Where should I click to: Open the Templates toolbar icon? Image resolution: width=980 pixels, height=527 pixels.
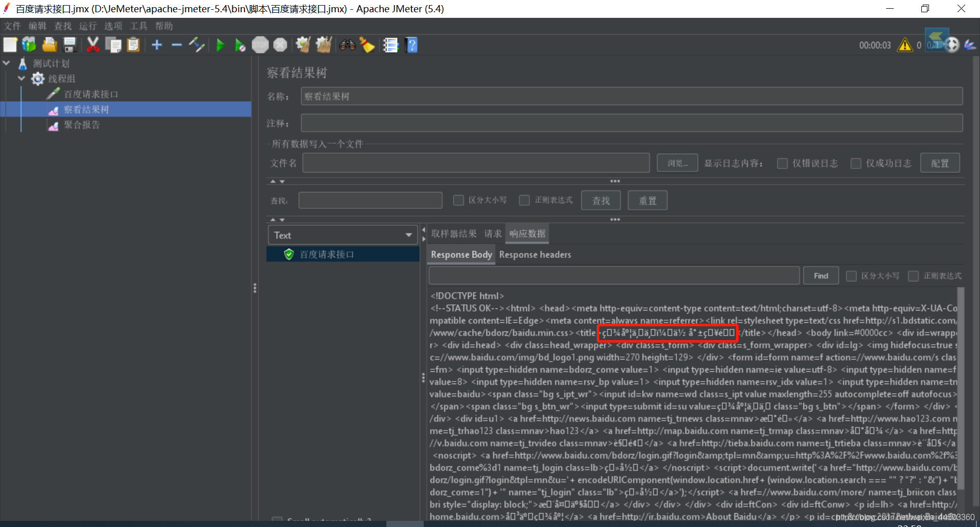coord(29,45)
